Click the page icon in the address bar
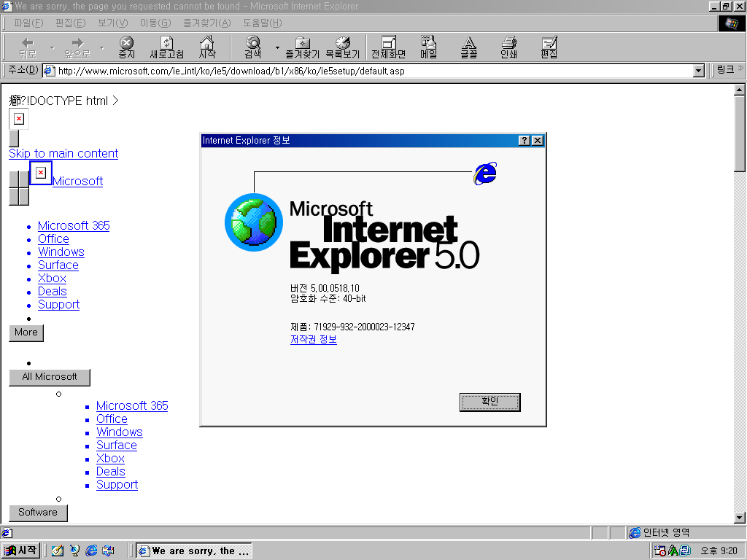The image size is (747, 560). (x=49, y=71)
